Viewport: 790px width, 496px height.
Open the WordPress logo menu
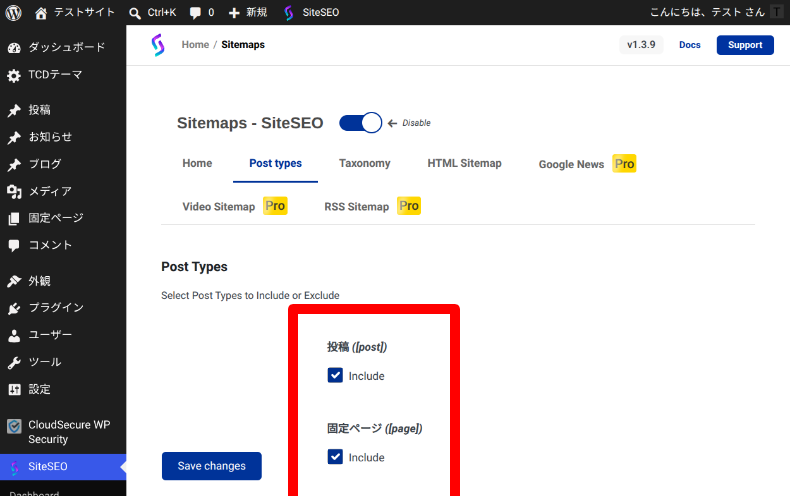point(14,13)
